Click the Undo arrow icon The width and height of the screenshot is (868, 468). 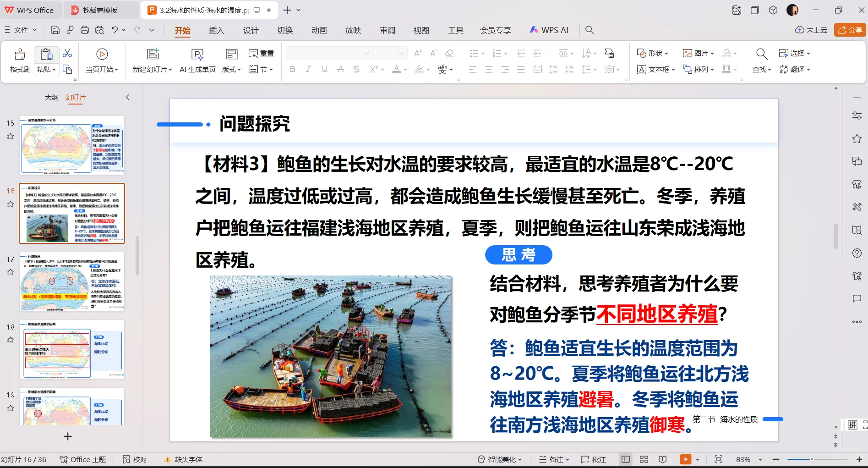[x=115, y=30]
